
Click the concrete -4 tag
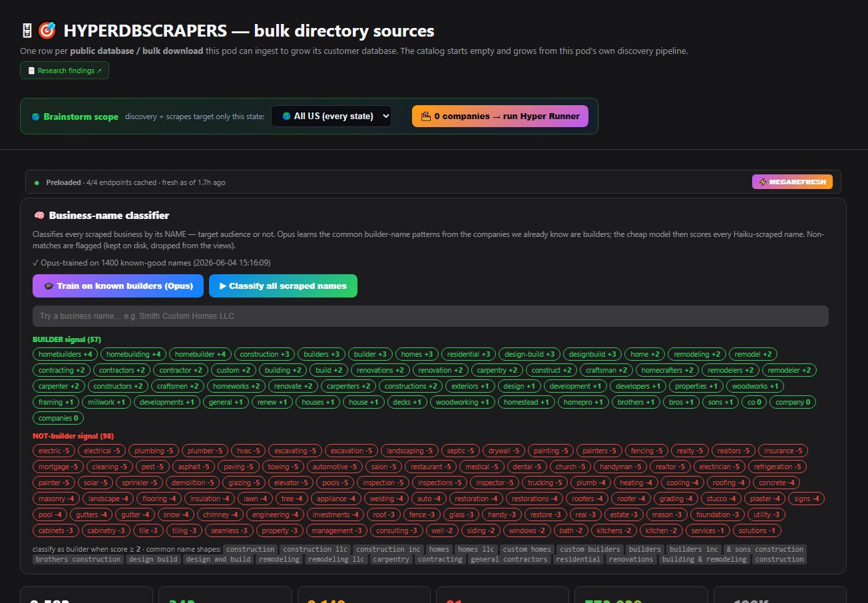click(x=777, y=483)
